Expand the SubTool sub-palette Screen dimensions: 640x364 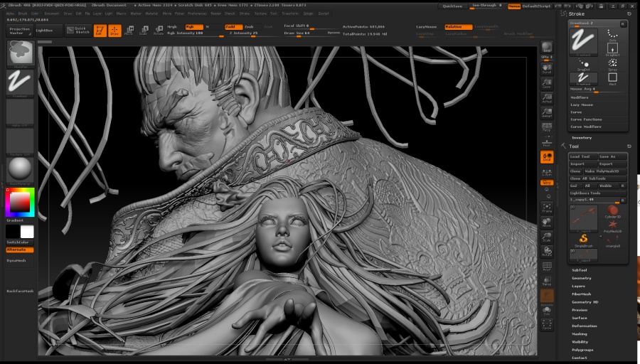[x=579, y=270]
